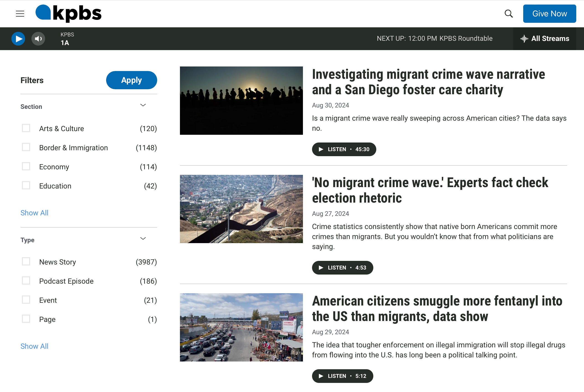Screen dimensions: 584x392
Task: Check the Arts & Culture filter
Action: point(26,128)
